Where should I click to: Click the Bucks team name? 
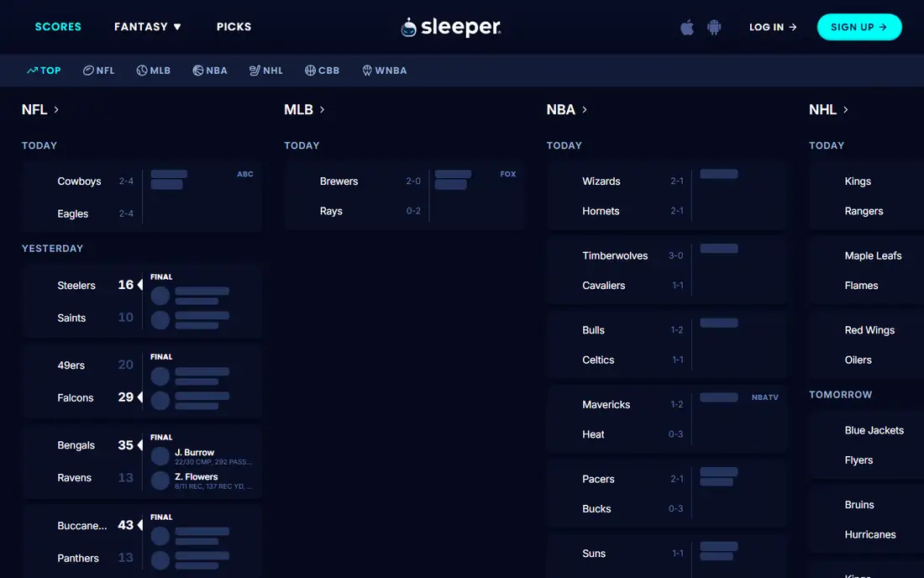tap(596, 509)
